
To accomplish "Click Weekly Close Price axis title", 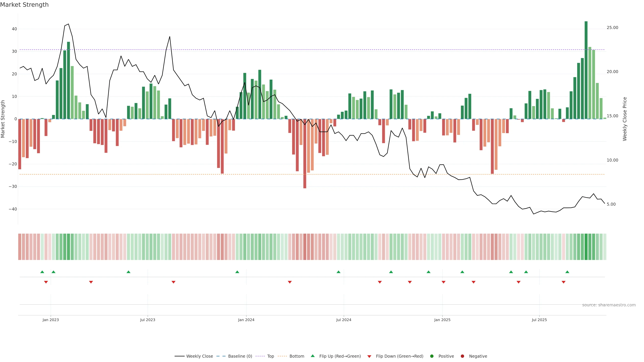I will 625,119.
